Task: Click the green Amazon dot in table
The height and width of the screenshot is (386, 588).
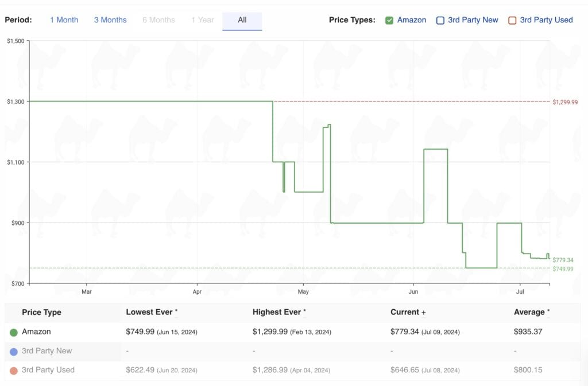Action: tap(14, 332)
